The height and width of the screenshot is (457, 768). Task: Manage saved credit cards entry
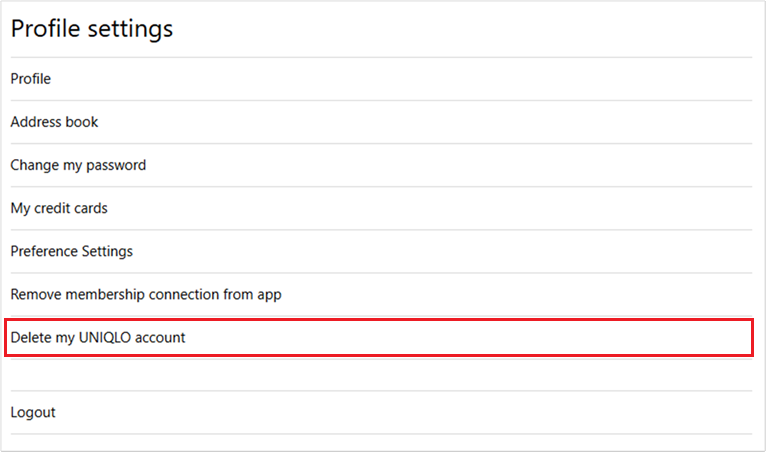point(59,208)
